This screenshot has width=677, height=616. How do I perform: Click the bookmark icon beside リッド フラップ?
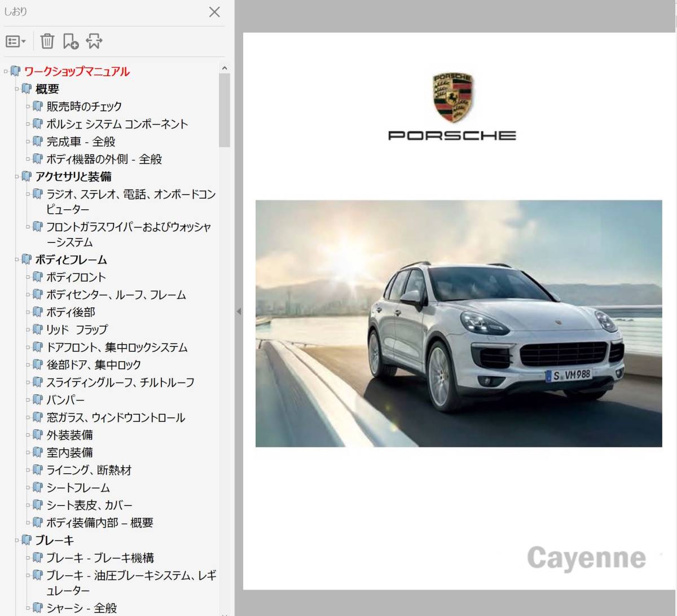[x=38, y=329]
